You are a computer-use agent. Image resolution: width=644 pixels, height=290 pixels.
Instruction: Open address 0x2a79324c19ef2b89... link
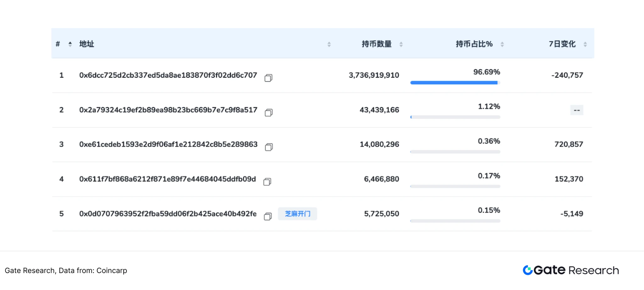tap(168, 110)
